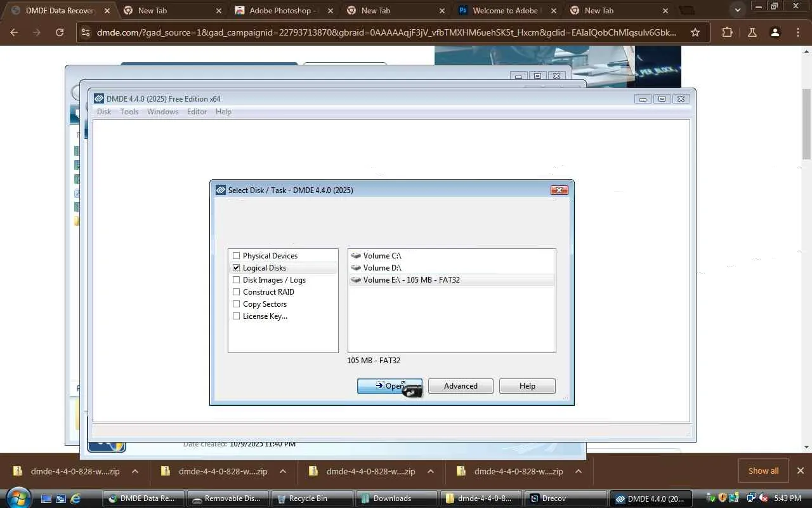Select Volume D:\ in the disk list
812x508 pixels.
click(x=452, y=268)
